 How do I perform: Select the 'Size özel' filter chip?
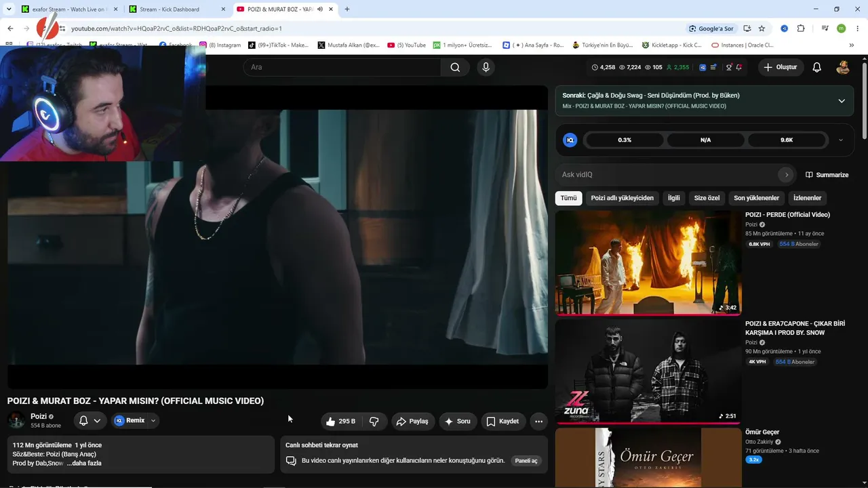pos(707,198)
